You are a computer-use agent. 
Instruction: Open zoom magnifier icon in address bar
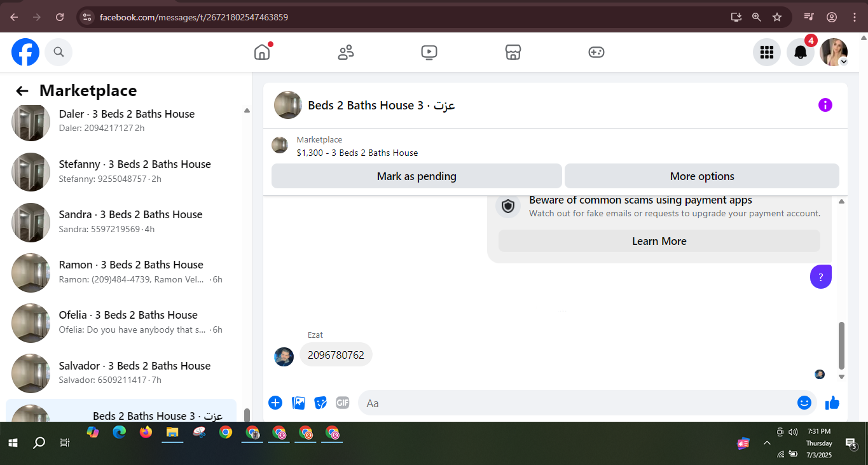(757, 17)
